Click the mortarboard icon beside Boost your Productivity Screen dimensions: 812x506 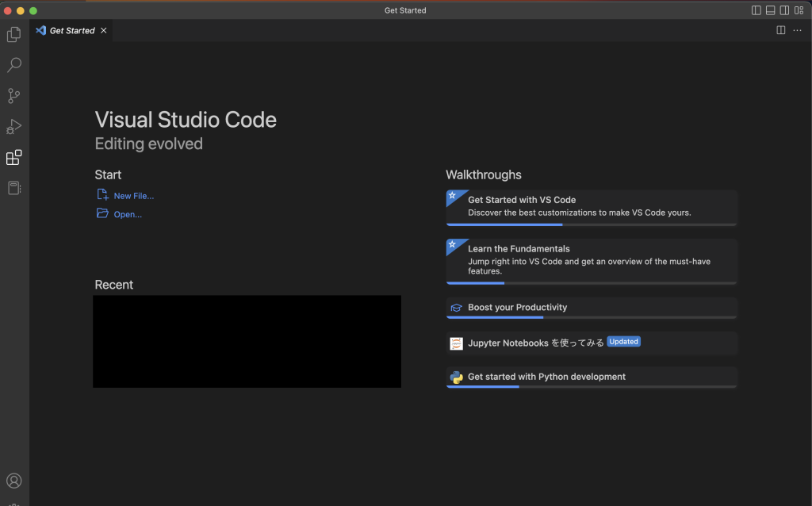tap(456, 308)
